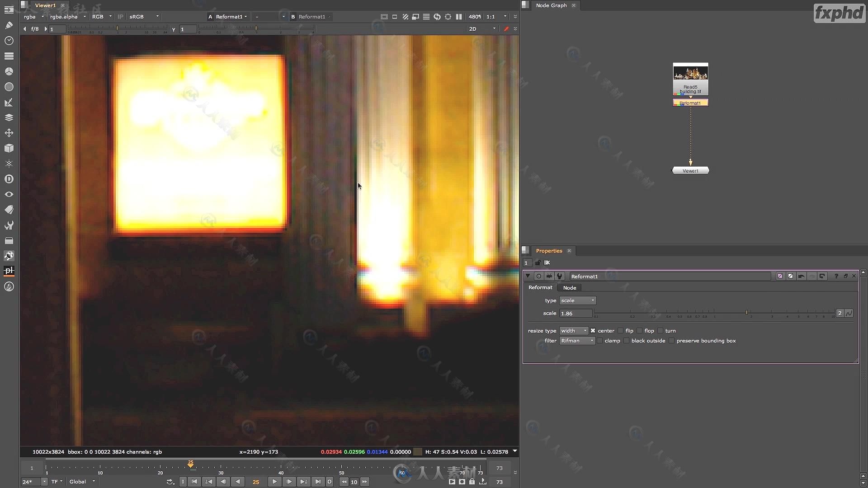Open the Deep nodes D icon
868x488 pixels.
click(9, 179)
